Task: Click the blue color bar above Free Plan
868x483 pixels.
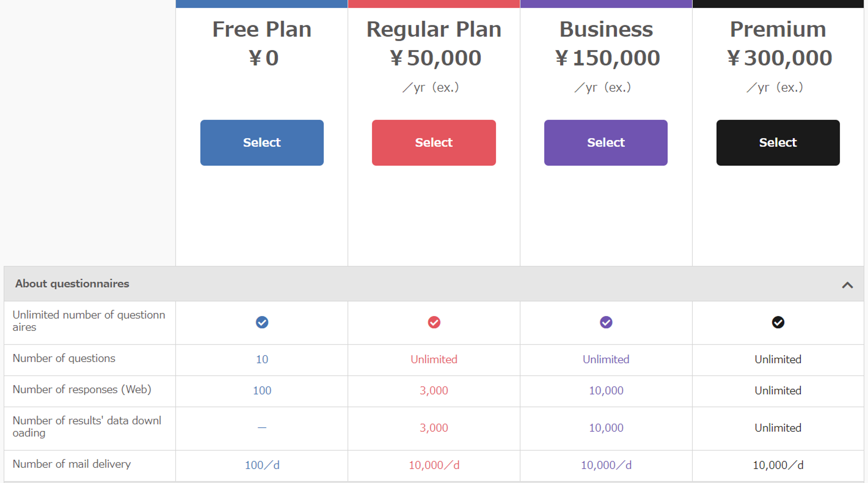Action: [262, 4]
